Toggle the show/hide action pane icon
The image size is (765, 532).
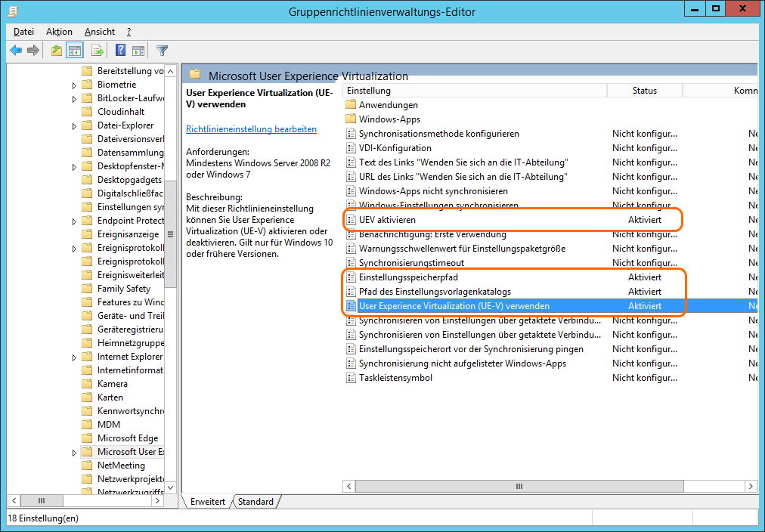click(138, 51)
